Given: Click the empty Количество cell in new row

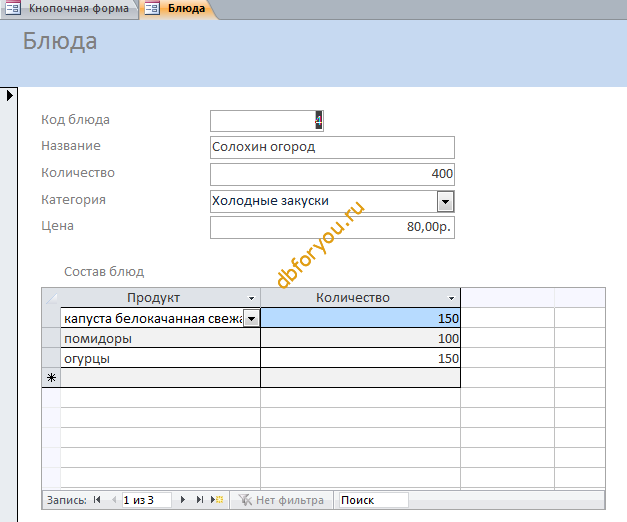Looking at the screenshot, I should pos(360,378).
